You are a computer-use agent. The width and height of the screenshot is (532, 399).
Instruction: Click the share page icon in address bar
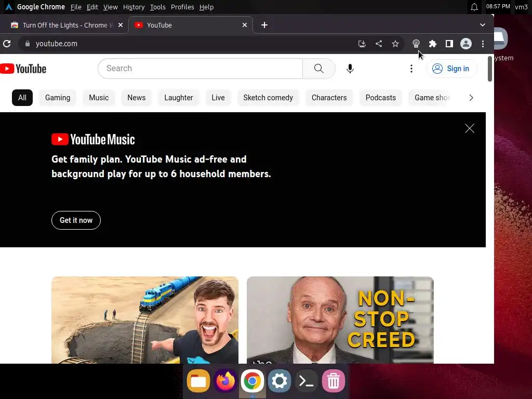[379, 44]
